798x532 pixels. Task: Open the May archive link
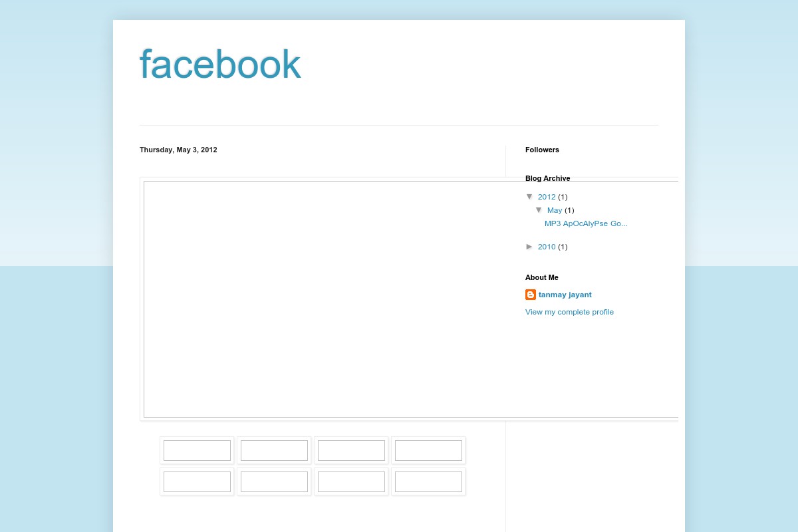555,210
